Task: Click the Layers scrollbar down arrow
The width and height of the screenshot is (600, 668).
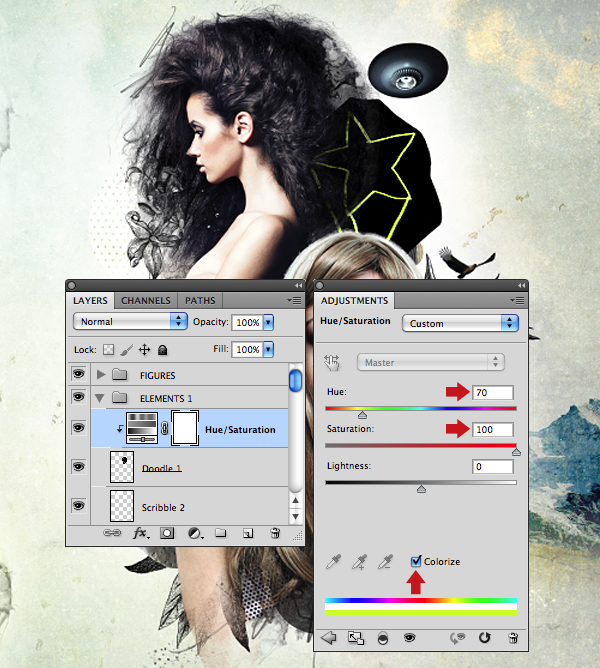Action: tap(295, 516)
